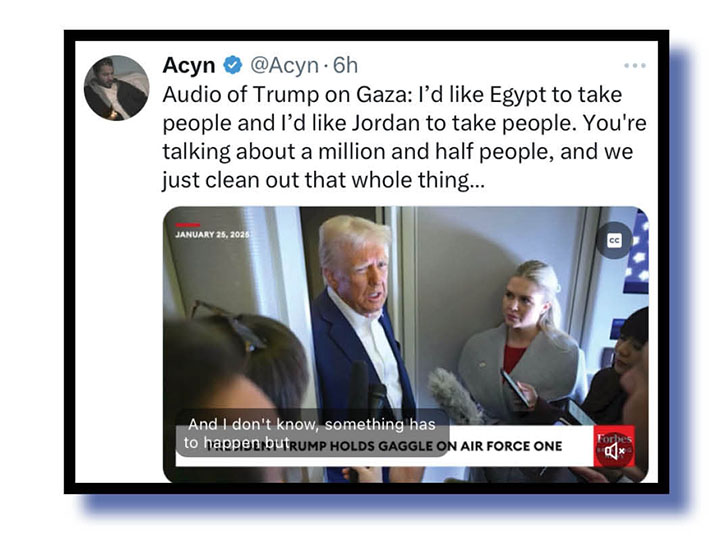Image resolution: width=709 pixels, height=547 pixels.
Task: Click the AIR FORCE ONE headline banner
Action: tap(384, 446)
